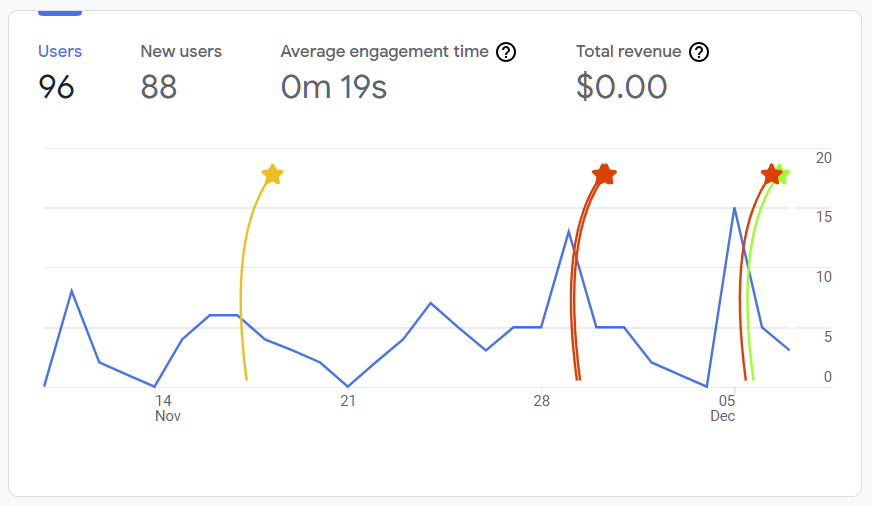The image size is (872, 506).
Task: Click the 14 Nov axis date label
Action: (x=167, y=408)
